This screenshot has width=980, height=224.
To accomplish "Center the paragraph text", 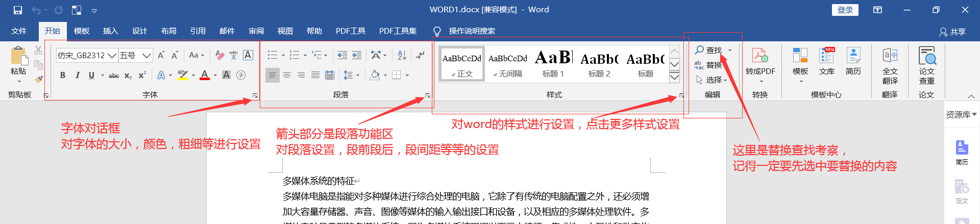I will (x=287, y=75).
